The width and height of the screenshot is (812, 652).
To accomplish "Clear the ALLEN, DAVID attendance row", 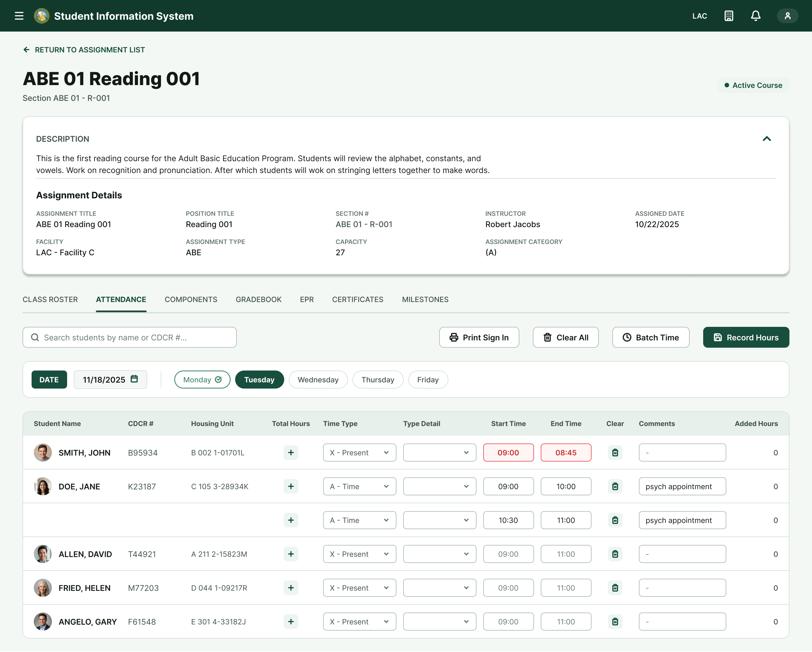I will (615, 554).
